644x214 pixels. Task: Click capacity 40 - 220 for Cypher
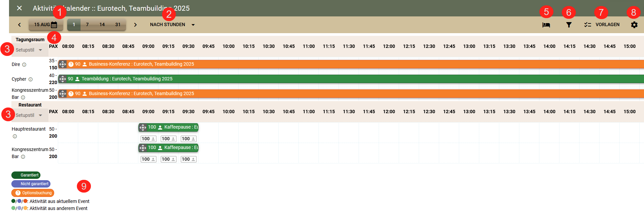(53, 79)
